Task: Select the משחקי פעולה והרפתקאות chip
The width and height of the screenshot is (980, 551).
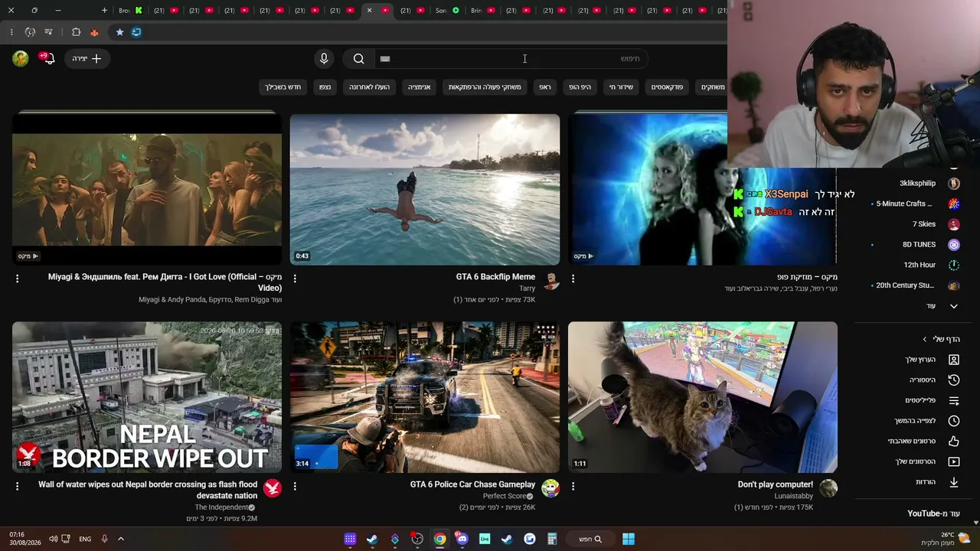Action: [x=485, y=86]
